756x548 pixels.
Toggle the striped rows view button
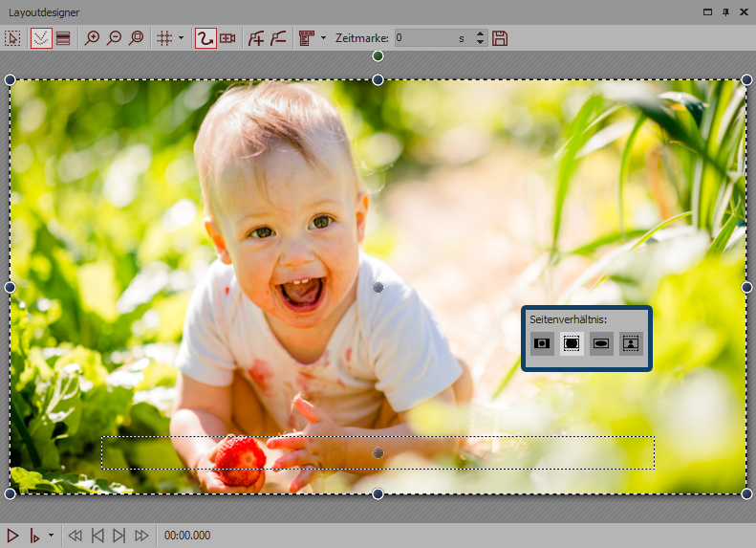tap(63, 38)
